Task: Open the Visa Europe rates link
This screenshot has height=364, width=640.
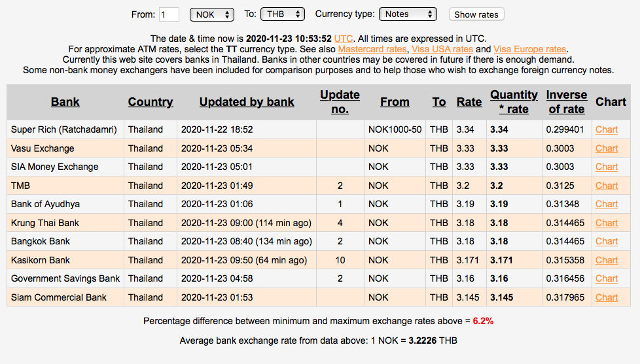Action: [x=530, y=49]
